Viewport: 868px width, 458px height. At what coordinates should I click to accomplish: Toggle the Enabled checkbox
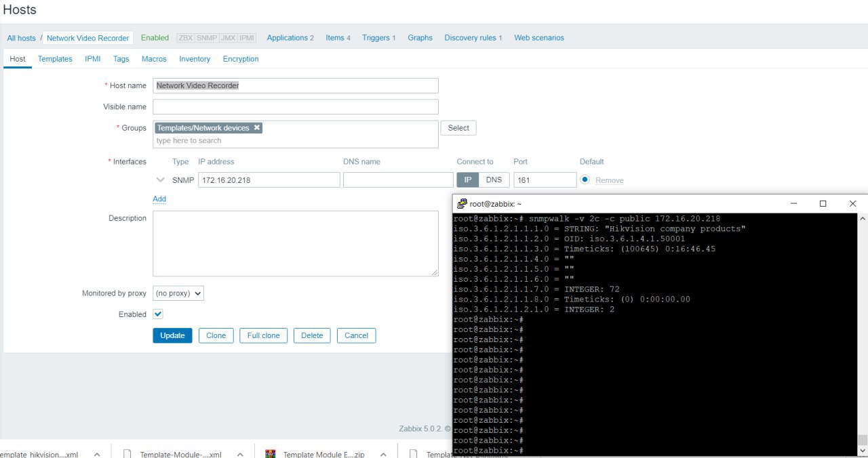pos(158,314)
